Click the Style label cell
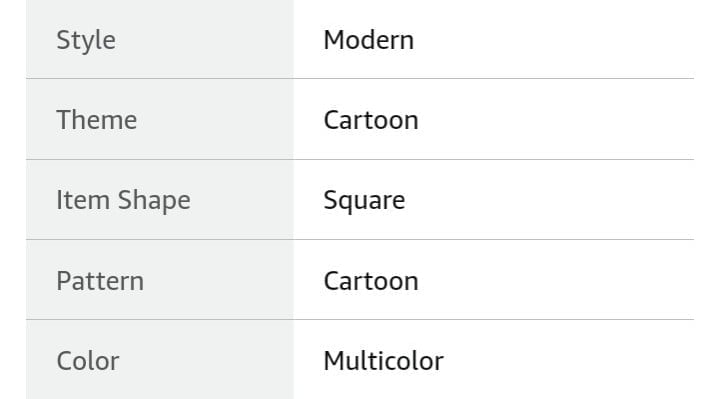Viewport: 719px width, 399px height. point(160,39)
